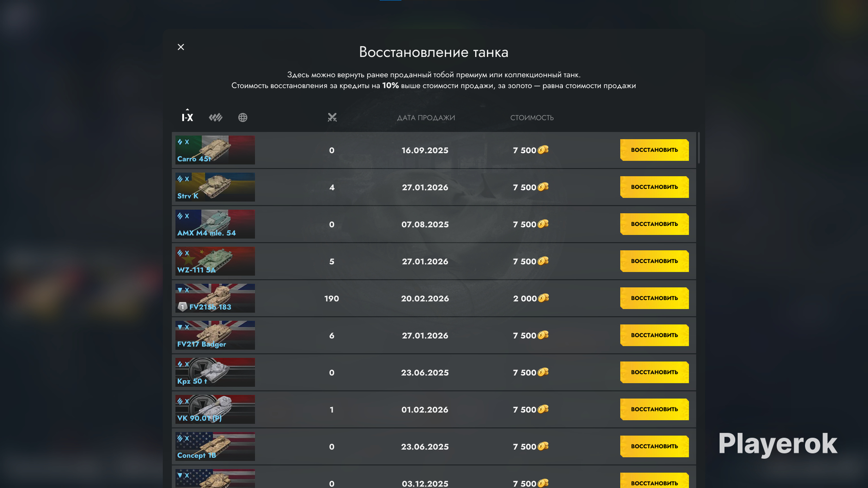Restore the FV215b 183 for 2 000 gold

[x=654, y=298]
